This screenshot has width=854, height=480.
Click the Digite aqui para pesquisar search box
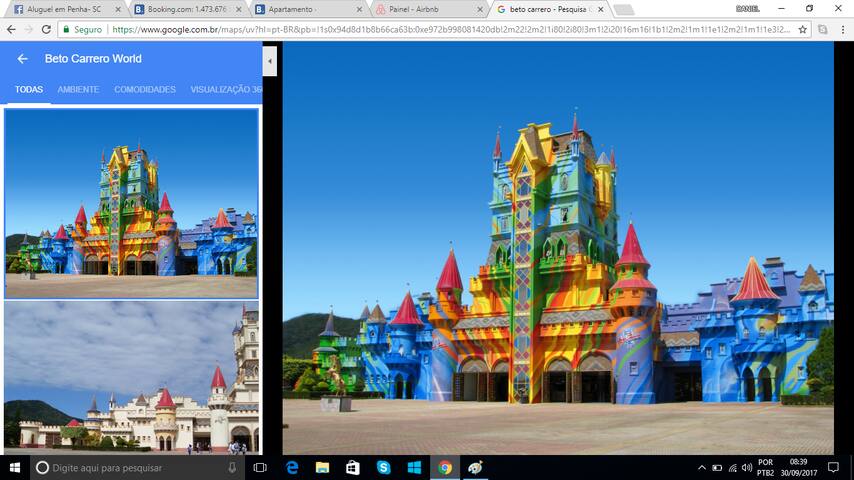point(137,467)
